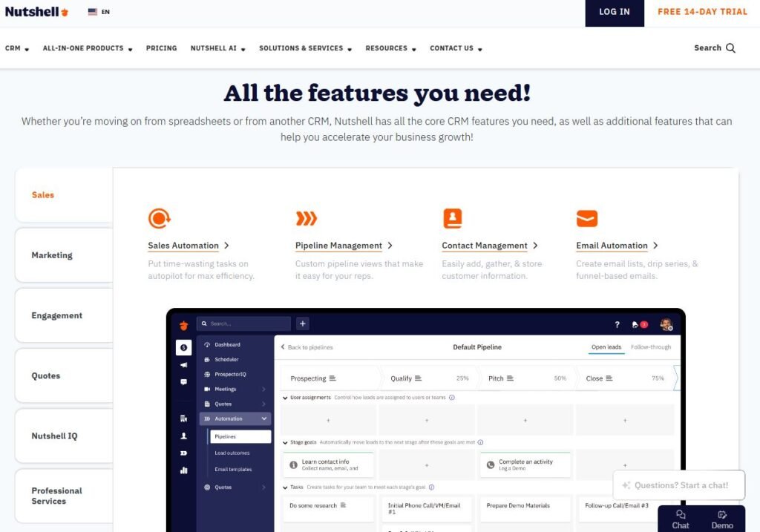Expand the All-in-One Products dropdown
760x532 pixels.
point(87,48)
